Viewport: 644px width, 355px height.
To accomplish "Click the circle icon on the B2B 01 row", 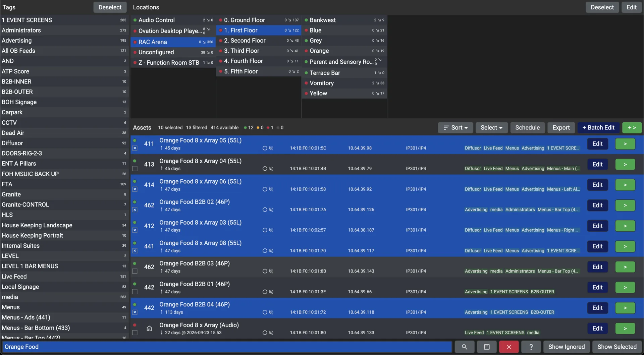I will point(265,292).
